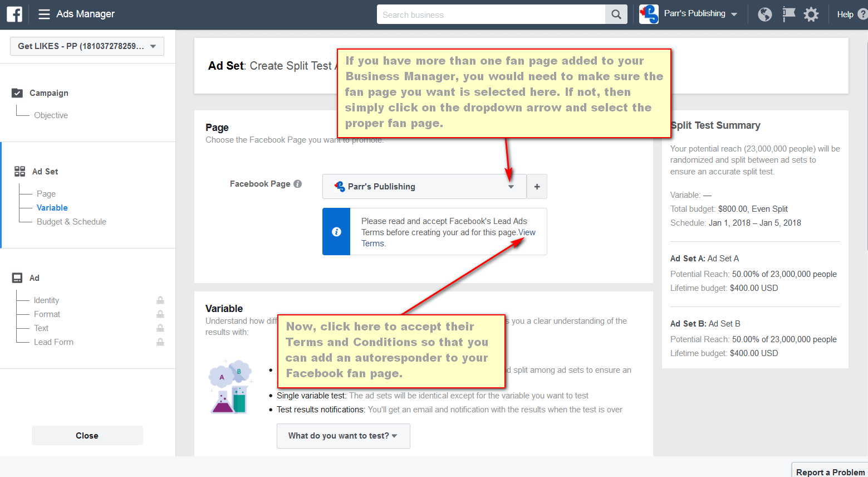The width and height of the screenshot is (868, 477).
Task: Click the search magnifier button
Action: pos(616,14)
